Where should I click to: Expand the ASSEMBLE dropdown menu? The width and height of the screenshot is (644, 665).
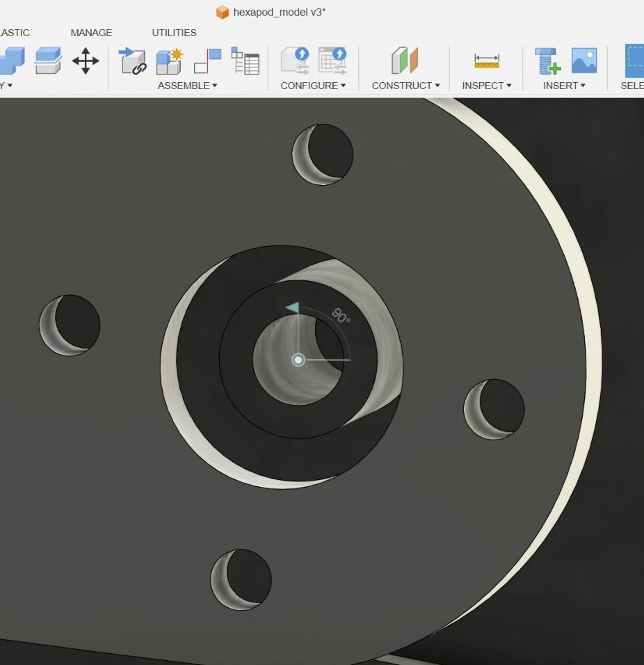click(x=187, y=86)
